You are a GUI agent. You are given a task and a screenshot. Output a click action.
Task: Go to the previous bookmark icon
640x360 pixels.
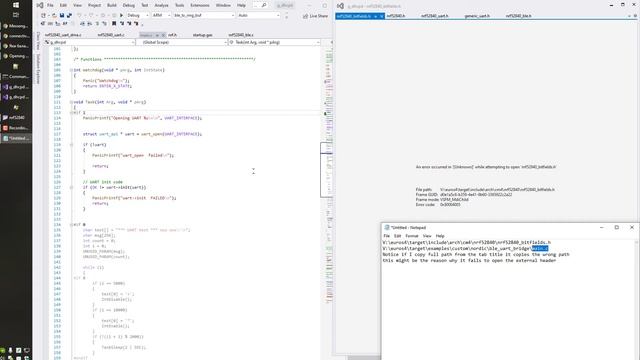(x=122, y=24)
